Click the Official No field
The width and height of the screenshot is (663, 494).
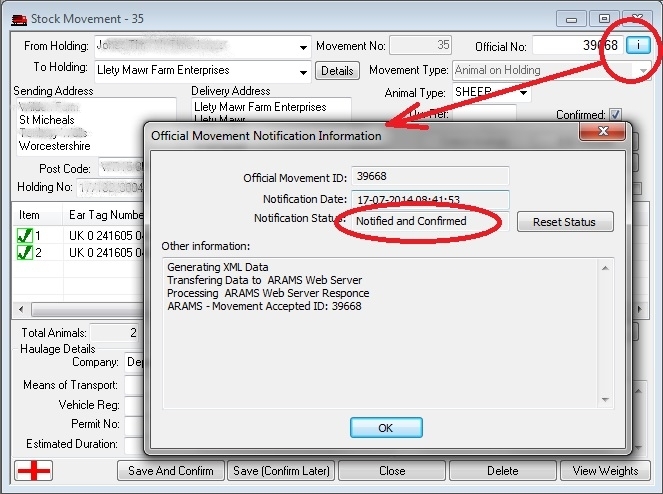[578, 45]
